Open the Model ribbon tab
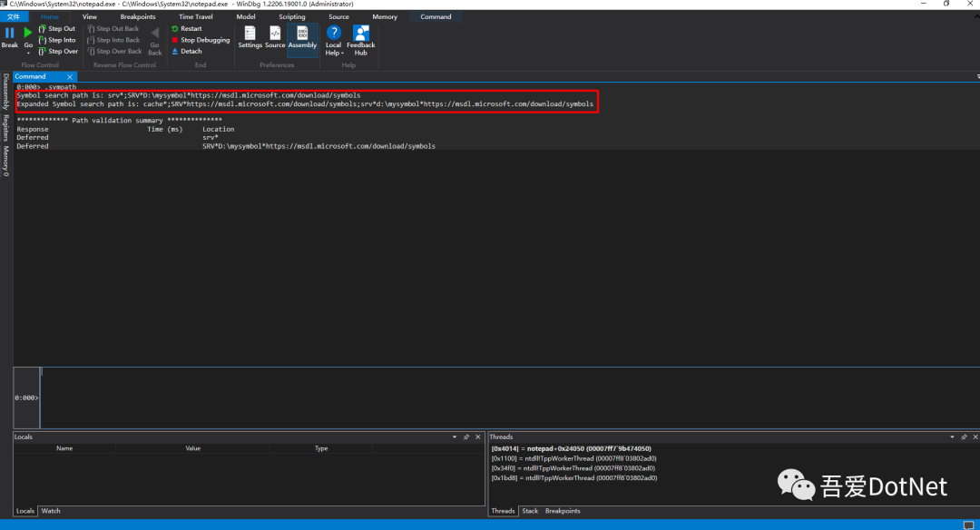The width and height of the screenshot is (980, 530). (x=246, y=17)
